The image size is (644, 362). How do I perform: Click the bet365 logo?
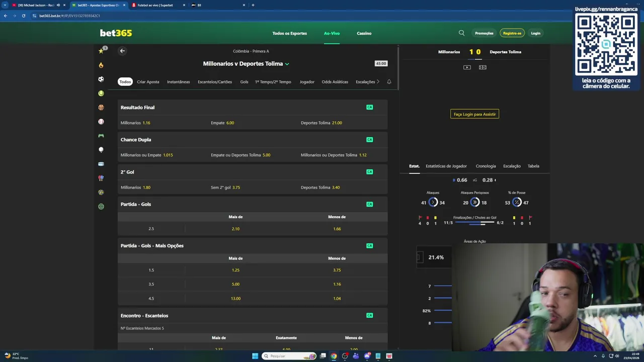[116, 33]
